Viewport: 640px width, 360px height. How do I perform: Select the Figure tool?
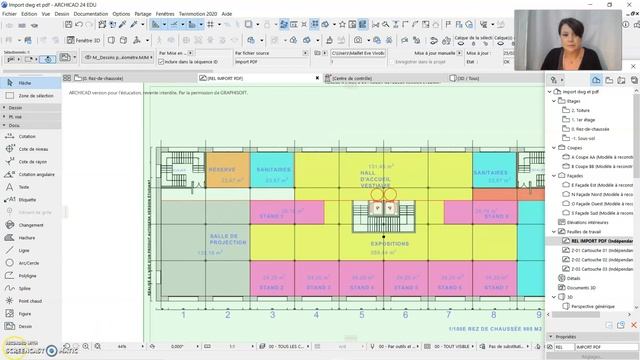[x=31, y=313]
